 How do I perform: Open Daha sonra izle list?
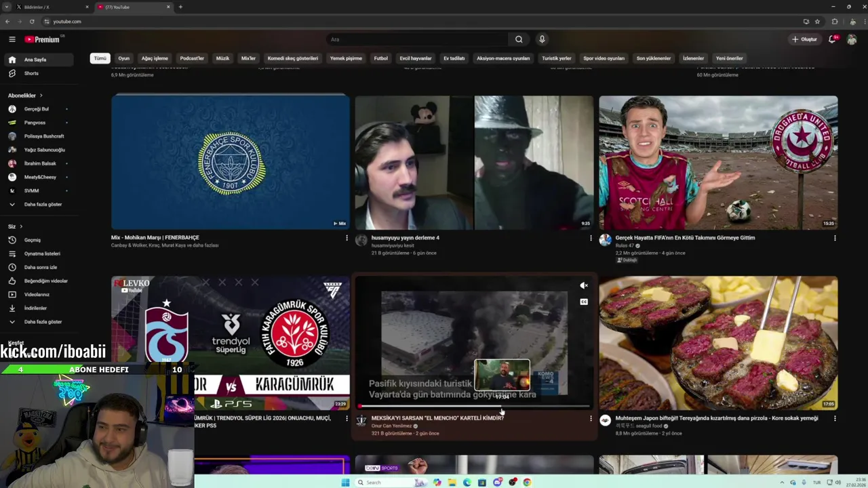pyautogui.click(x=41, y=267)
